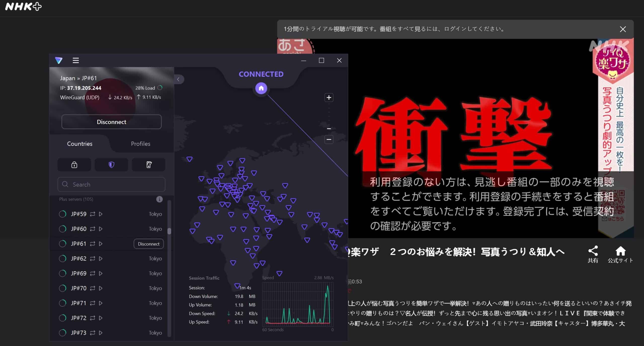Toggle the Secure Core lock icon
This screenshot has height=346, width=644.
(x=74, y=165)
